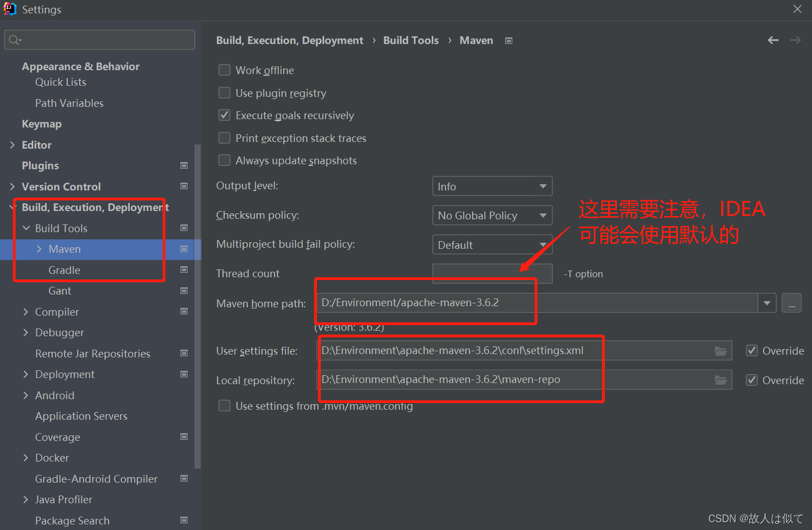Viewport: 812px width, 530px height.
Task: Click the project-scope icon on Deployment row
Action: 184,374
